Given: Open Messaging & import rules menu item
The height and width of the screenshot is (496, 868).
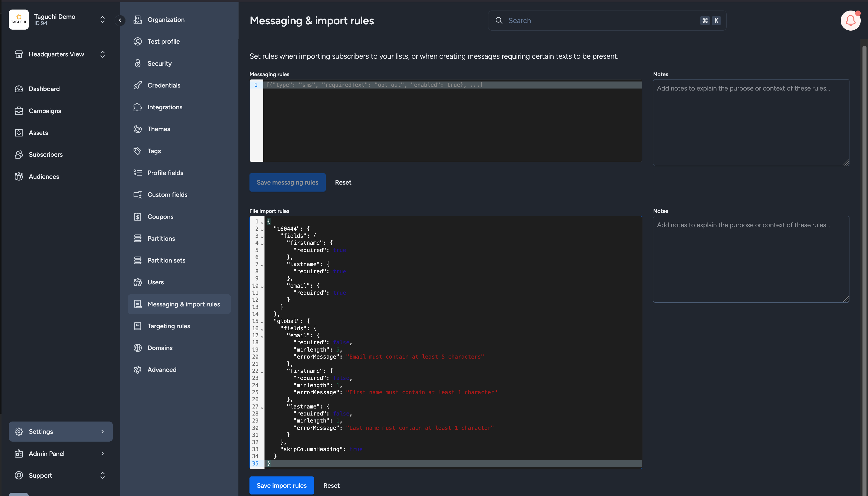Looking at the screenshot, I should point(179,304).
